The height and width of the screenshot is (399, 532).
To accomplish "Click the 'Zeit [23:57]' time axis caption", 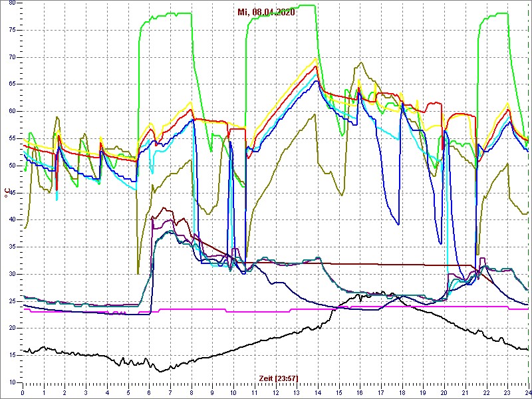I will tap(279, 378).
